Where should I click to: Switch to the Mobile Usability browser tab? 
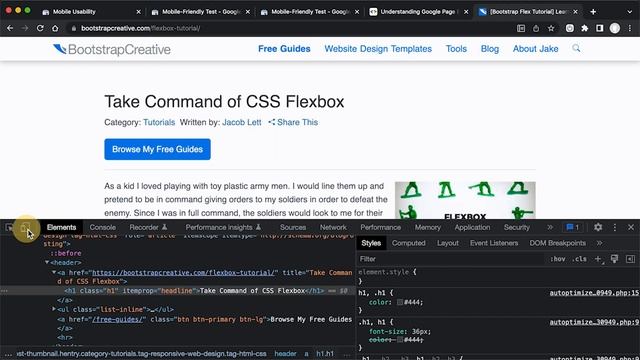pyautogui.click(x=92, y=12)
